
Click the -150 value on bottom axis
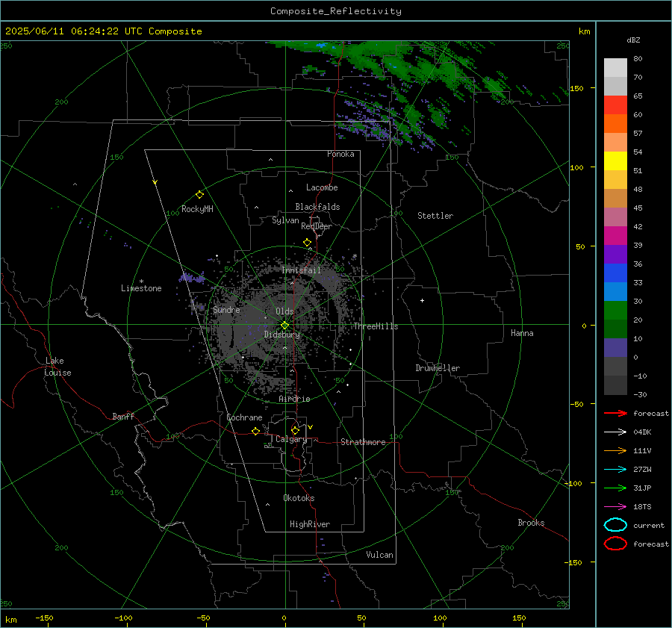tap(44, 618)
